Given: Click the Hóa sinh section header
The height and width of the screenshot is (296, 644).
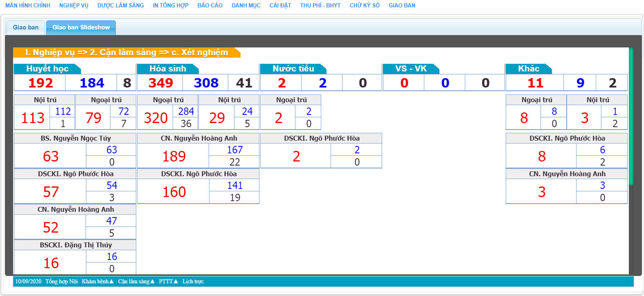Looking at the screenshot, I should coord(167,69).
